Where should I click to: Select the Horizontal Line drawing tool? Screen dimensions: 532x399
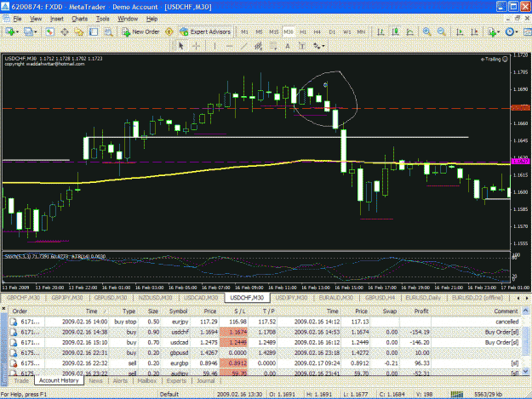(x=229, y=46)
